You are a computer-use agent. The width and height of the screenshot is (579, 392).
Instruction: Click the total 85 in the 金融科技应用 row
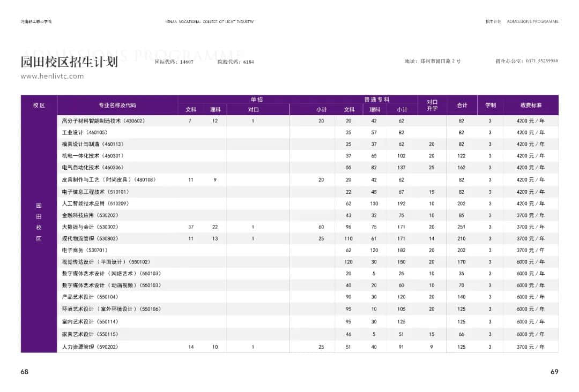coord(462,215)
